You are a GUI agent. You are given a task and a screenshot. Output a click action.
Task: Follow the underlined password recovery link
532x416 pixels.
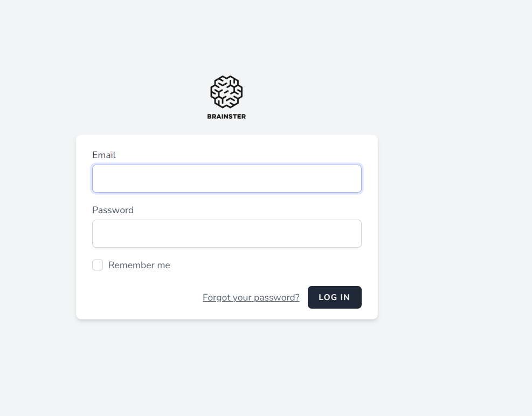click(251, 297)
